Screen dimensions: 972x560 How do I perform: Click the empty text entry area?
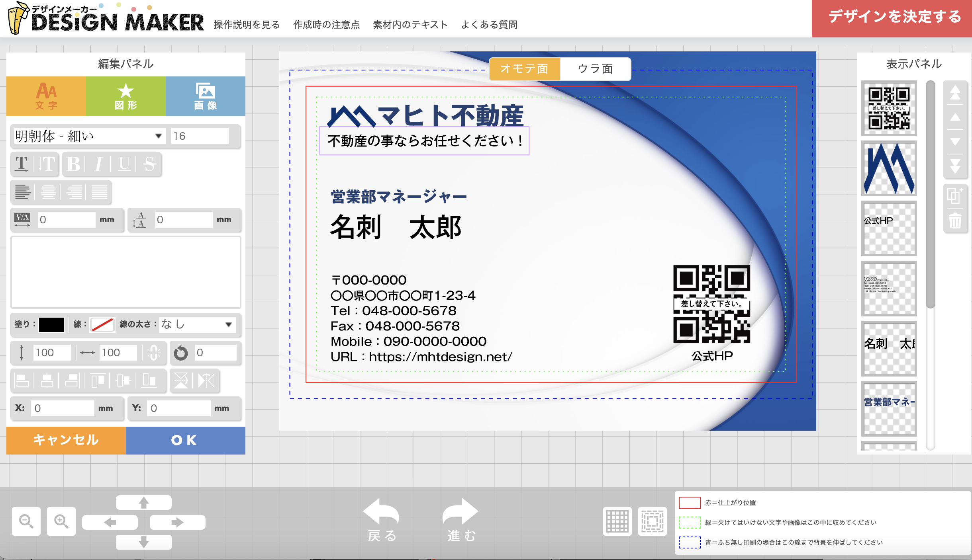pyautogui.click(x=126, y=272)
